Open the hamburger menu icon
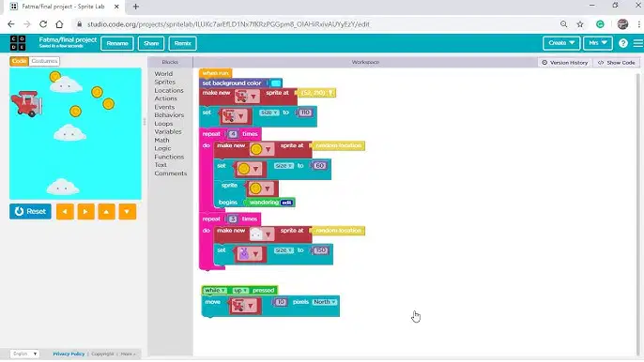The height and width of the screenshot is (362, 644). 637,43
